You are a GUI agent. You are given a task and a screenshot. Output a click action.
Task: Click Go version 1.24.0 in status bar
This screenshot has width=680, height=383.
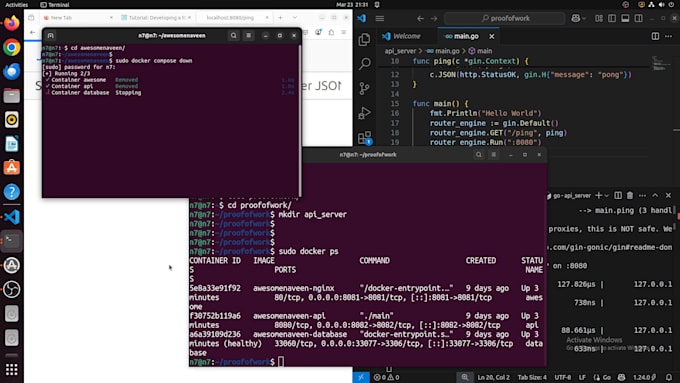[644, 377]
